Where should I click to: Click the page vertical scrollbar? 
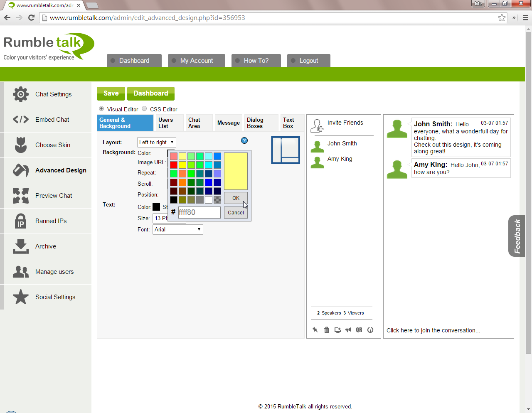click(x=528, y=193)
